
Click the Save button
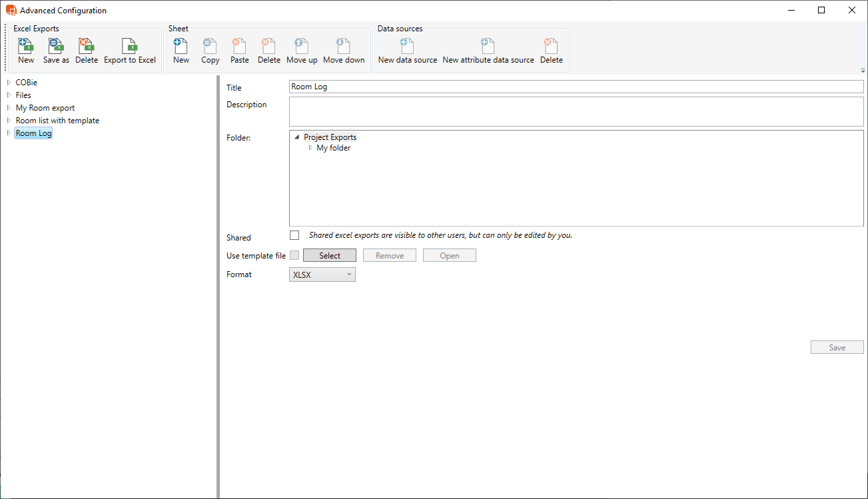837,347
